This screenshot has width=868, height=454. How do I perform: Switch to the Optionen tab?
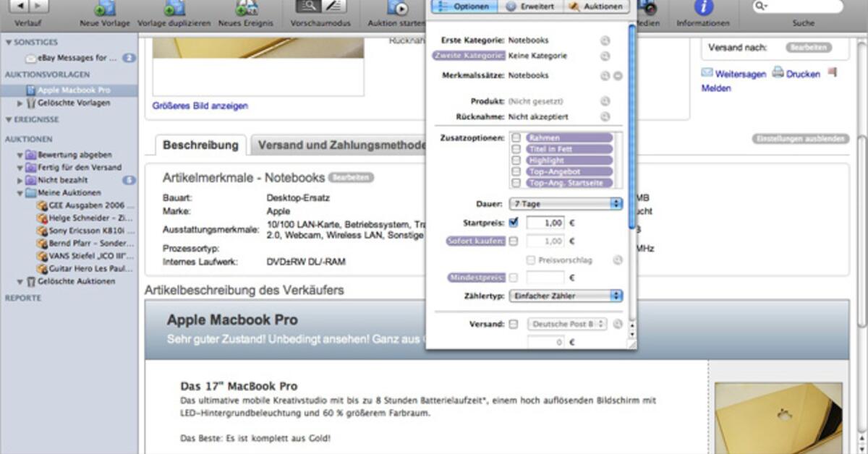(465, 7)
